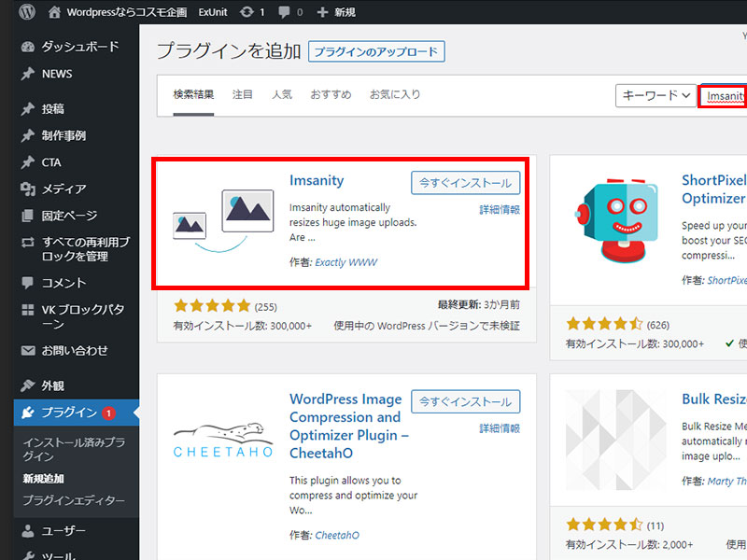Click プラグインのアップロード button
The image size is (747, 560).
376,51
